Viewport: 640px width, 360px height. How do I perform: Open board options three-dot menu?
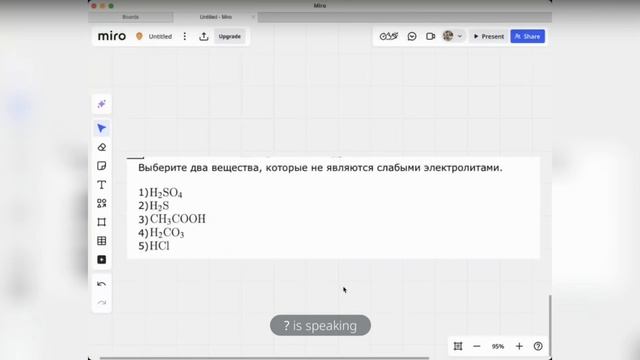pyautogui.click(x=185, y=36)
